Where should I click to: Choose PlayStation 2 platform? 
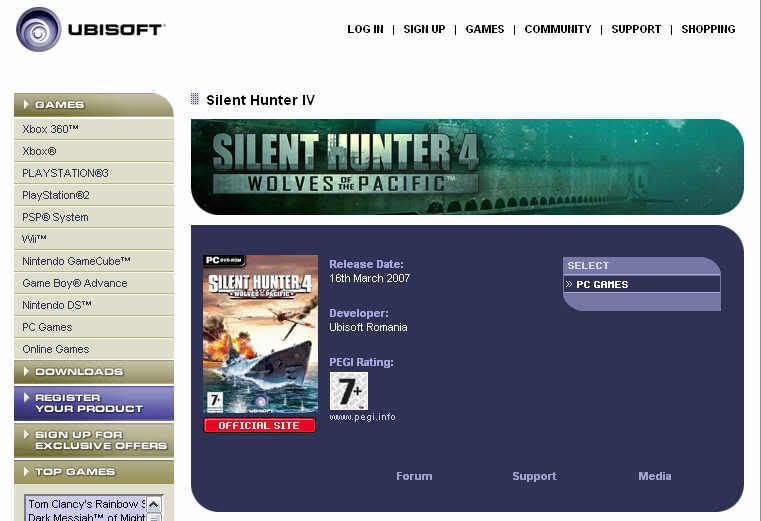(94, 195)
